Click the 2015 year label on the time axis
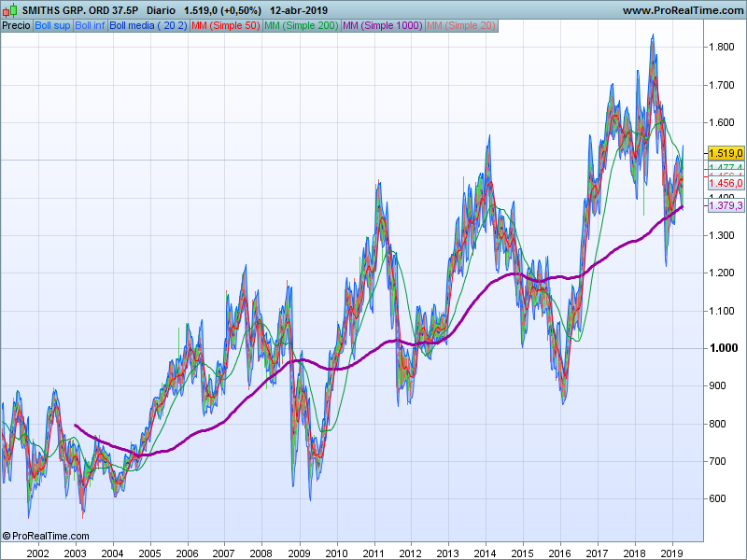This screenshot has width=747, height=560. 522,553
